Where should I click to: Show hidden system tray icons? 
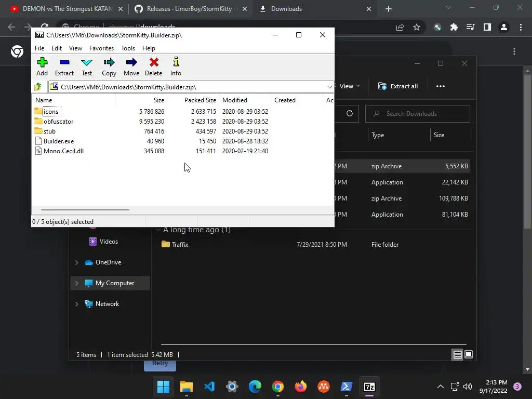click(x=441, y=387)
